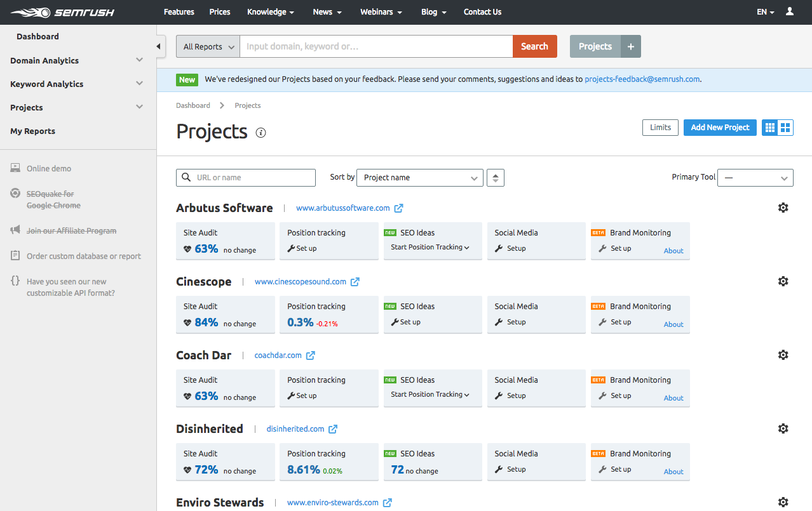The height and width of the screenshot is (511, 812).
Task: Open About link for Disinherited Brand Monitoring
Action: pos(673,472)
